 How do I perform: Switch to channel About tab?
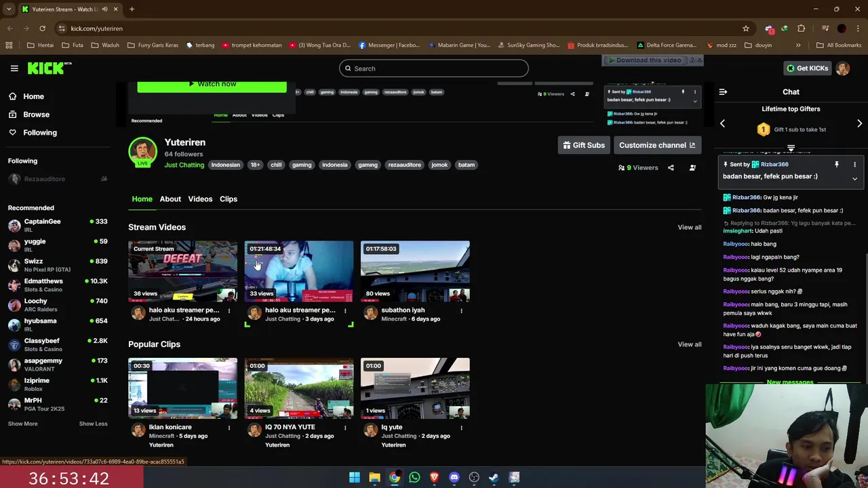pyautogui.click(x=170, y=199)
